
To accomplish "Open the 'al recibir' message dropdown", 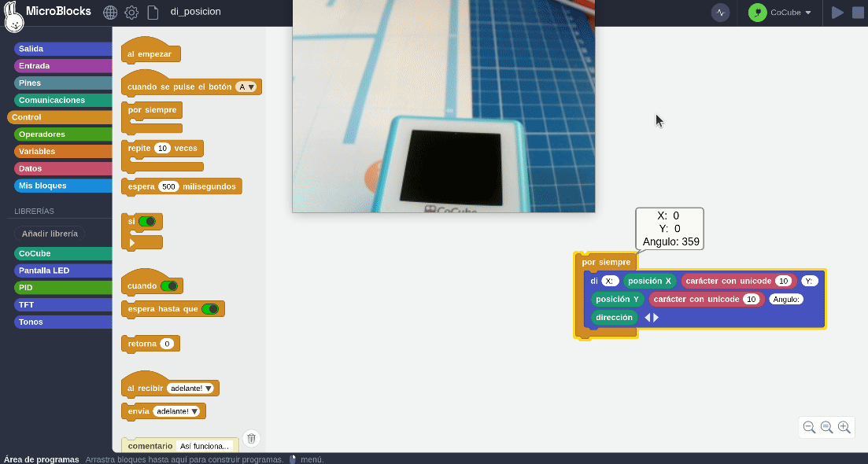I will [x=191, y=389].
